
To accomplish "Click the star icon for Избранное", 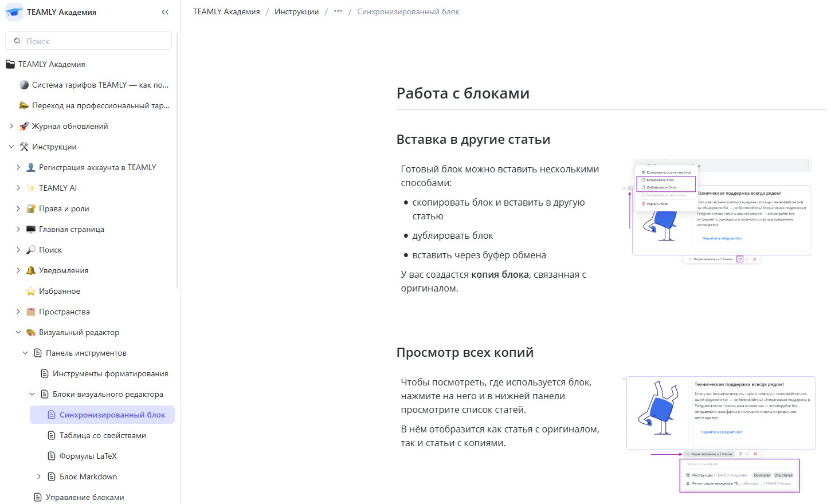I will pyautogui.click(x=31, y=291).
